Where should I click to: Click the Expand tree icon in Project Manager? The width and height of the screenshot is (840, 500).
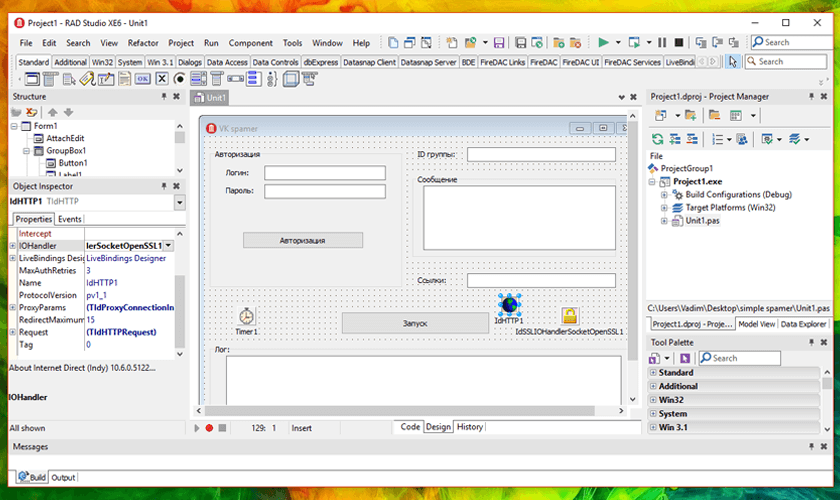pos(675,139)
